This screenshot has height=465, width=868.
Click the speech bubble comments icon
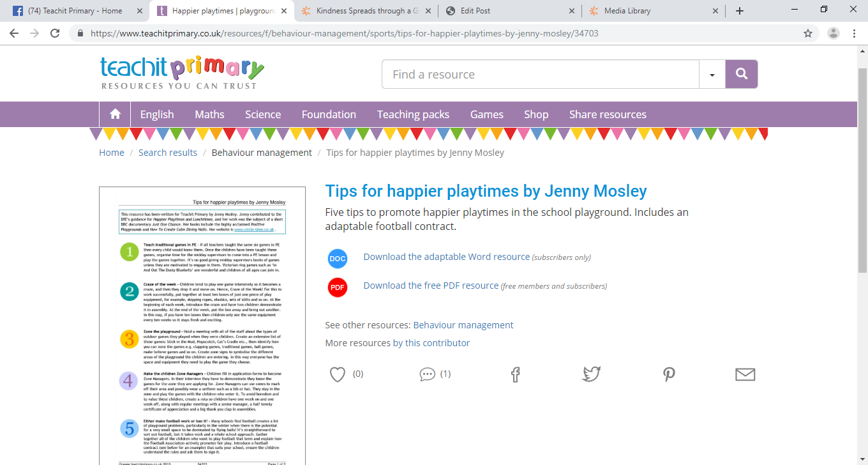(x=427, y=374)
